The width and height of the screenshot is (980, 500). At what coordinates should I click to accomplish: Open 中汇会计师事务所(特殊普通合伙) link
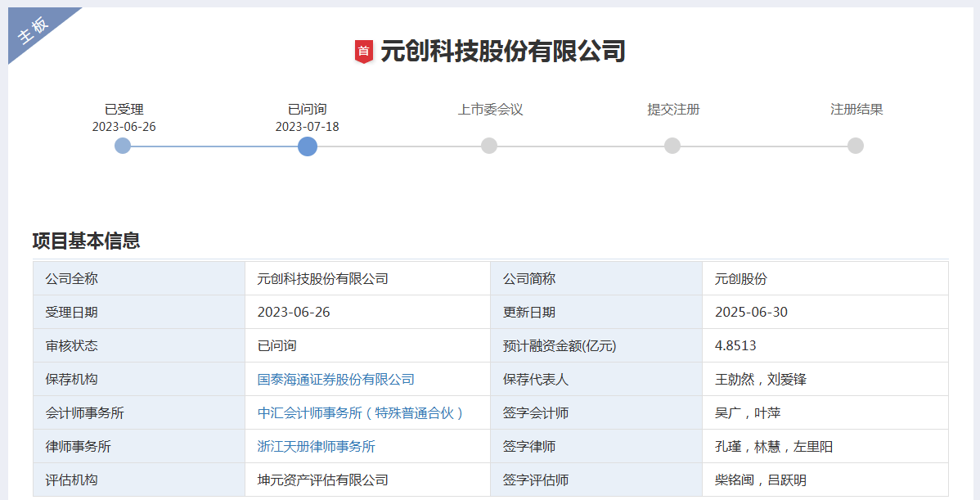360,413
